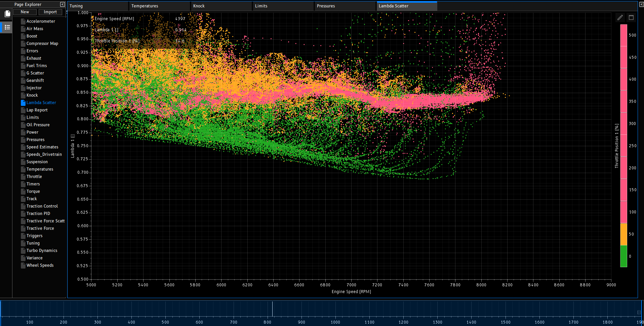
Task: Select the Throttle page
Action: click(34, 176)
